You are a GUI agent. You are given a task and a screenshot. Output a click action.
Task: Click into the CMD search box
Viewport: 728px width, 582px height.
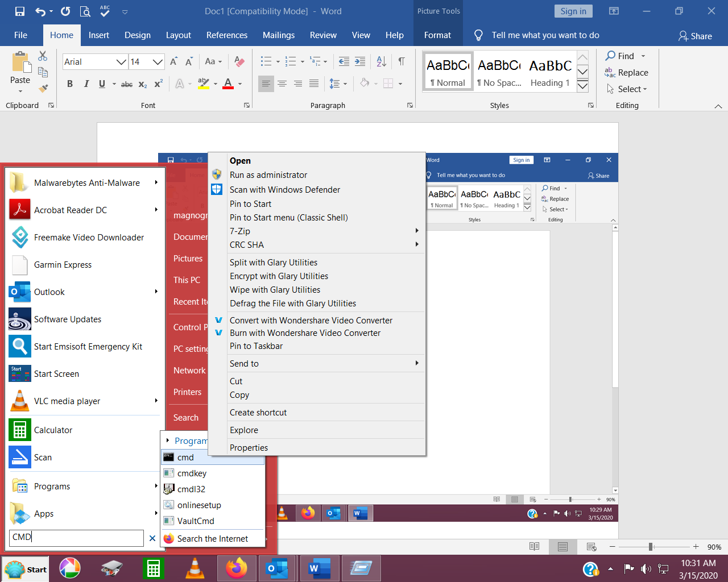pos(76,537)
